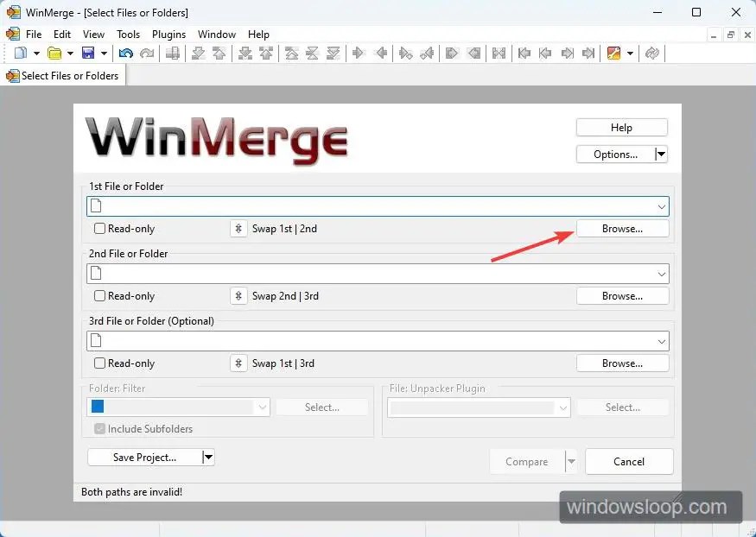Select the Select Files or Folders tab
Screen dimensions: 756x537
pyautogui.click(x=63, y=76)
